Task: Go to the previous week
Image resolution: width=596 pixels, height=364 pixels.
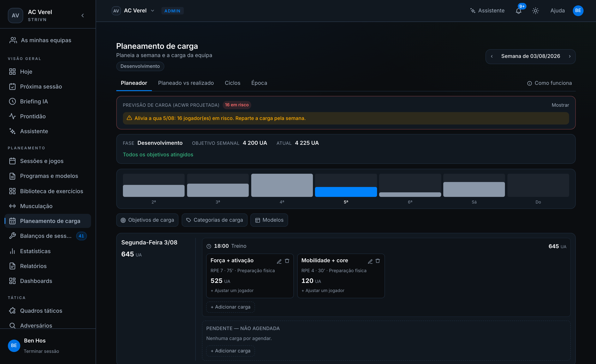Action: tap(492, 56)
